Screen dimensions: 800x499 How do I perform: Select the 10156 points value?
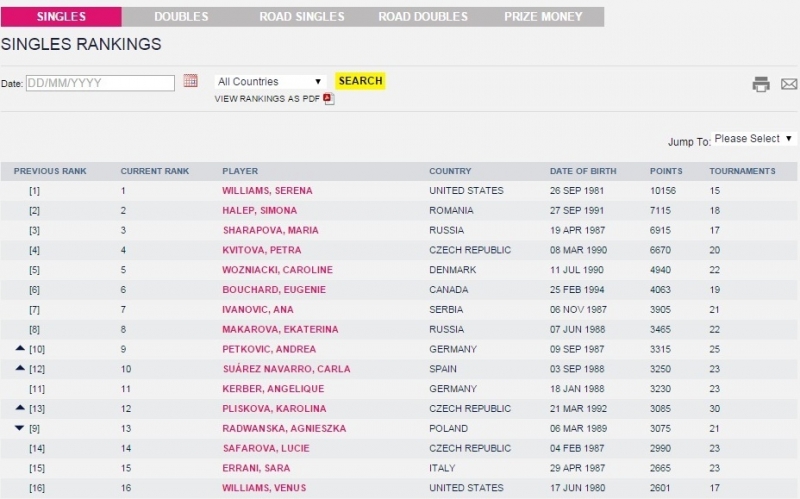pos(663,191)
